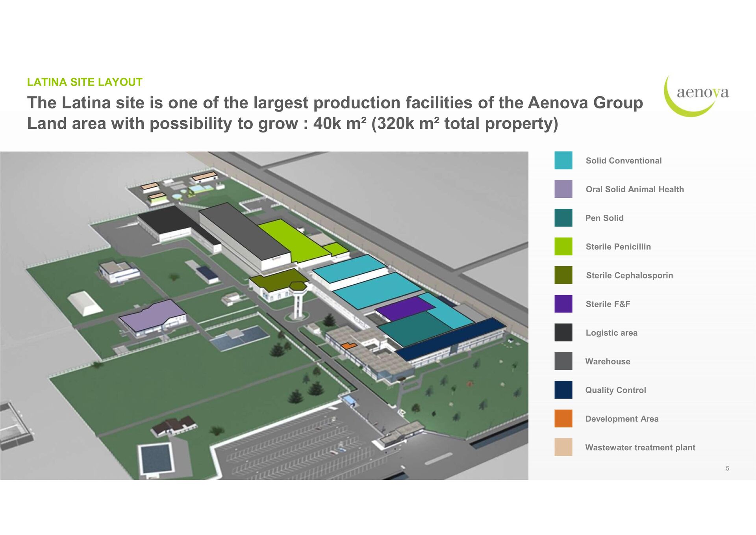Click the water tower on the site map
Screen dimensions: 756x535
click(x=298, y=301)
